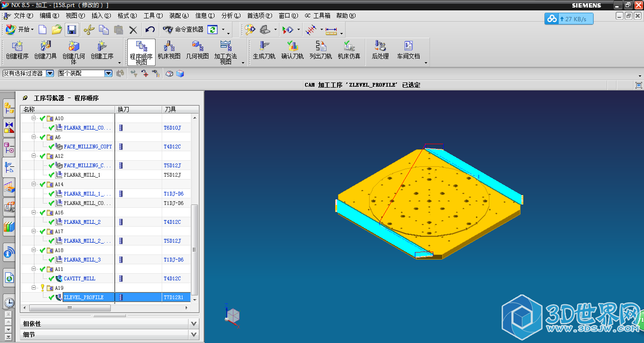Open 后处理 postprocess
The width and height of the screenshot is (644, 343).
pyautogui.click(x=380, y=50)
